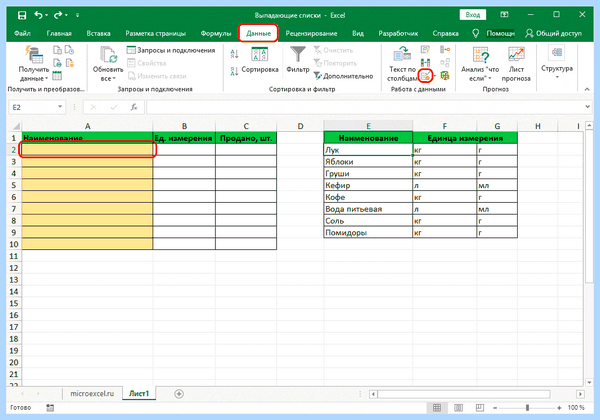The height and width of the screenshot is (420, 600).
Task: Switch to the Вставка tab
Action: click(98, 33)
